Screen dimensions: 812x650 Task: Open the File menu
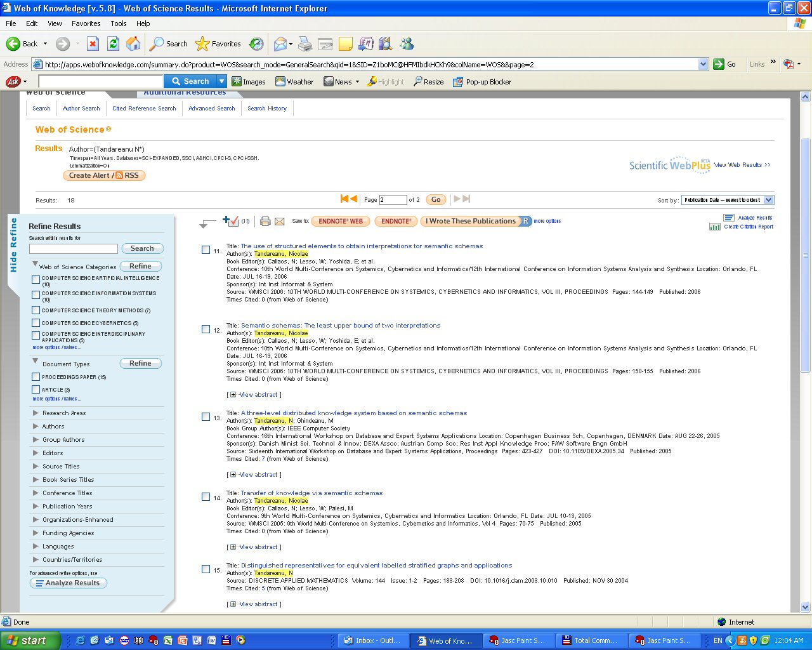click(11, 23)
